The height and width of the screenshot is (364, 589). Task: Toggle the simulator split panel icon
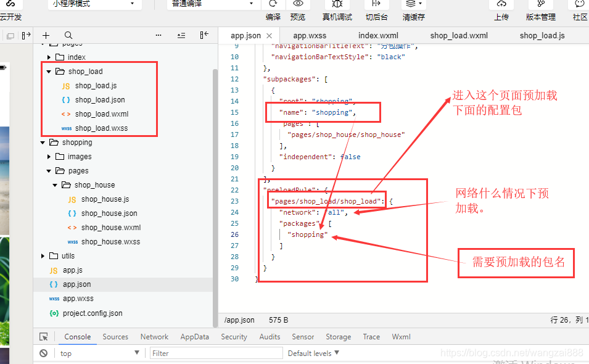[x=26, y=35]
